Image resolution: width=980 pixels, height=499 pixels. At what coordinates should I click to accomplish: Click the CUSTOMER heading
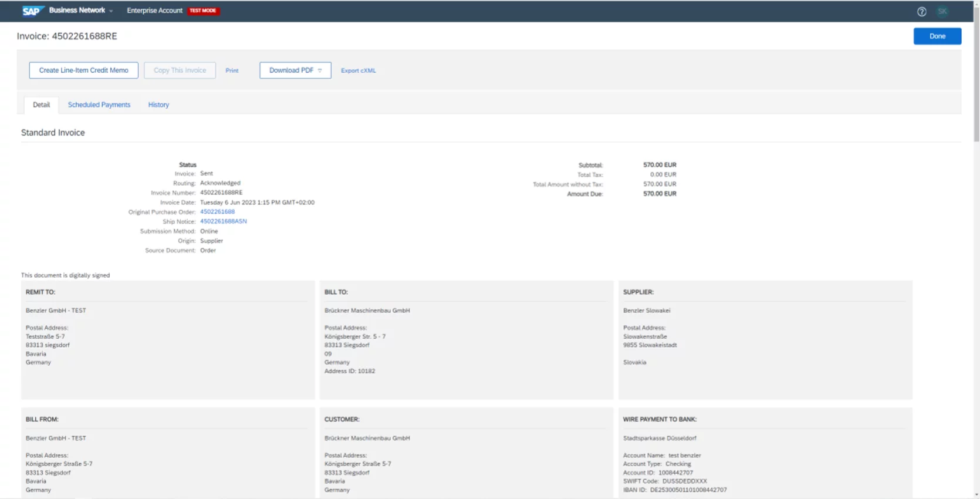[x=342, y=419]
